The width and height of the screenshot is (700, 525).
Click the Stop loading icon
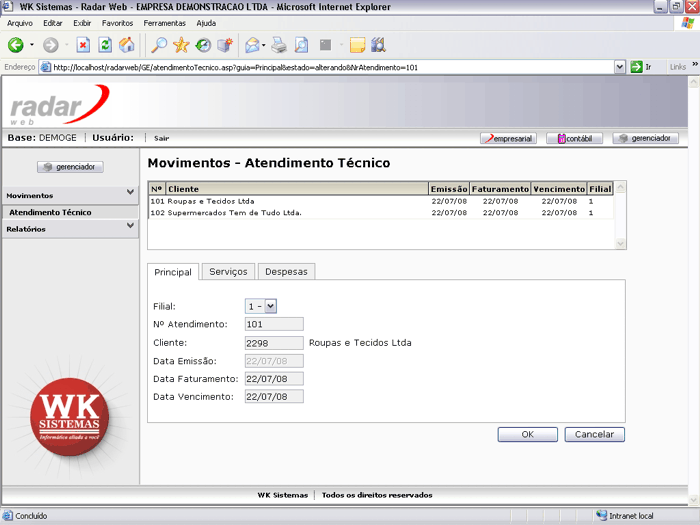tap(83, 45)
